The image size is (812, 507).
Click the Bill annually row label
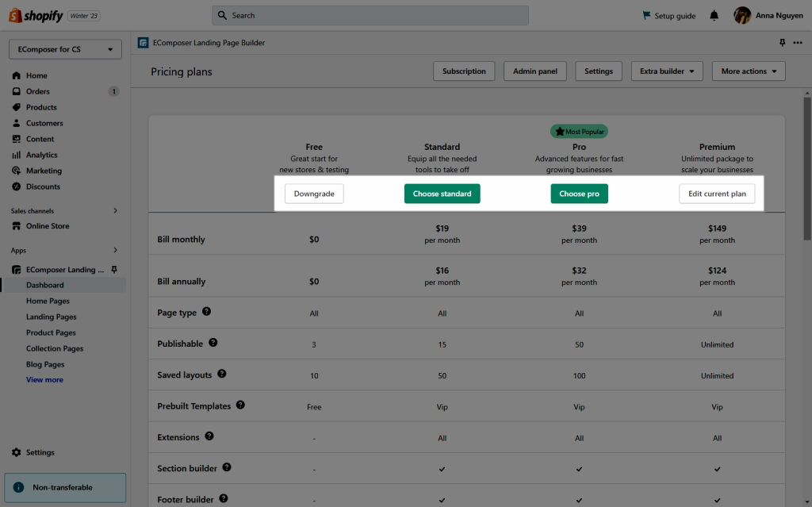tap(182, 282)
